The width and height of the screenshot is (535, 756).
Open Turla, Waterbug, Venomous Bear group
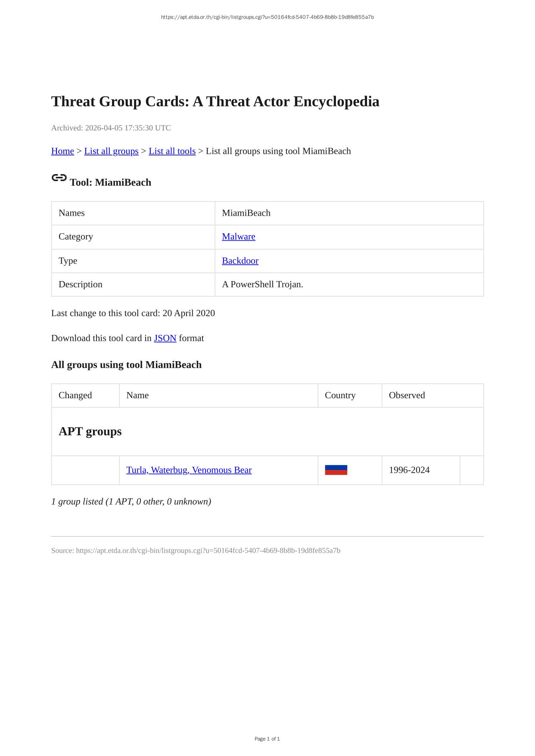pos(189,470)
